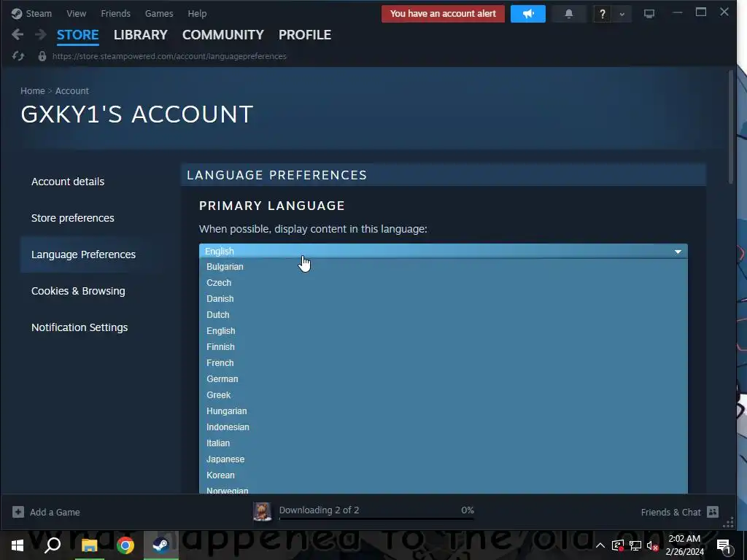Switch to the LIBRARY tab

(141, 35)
